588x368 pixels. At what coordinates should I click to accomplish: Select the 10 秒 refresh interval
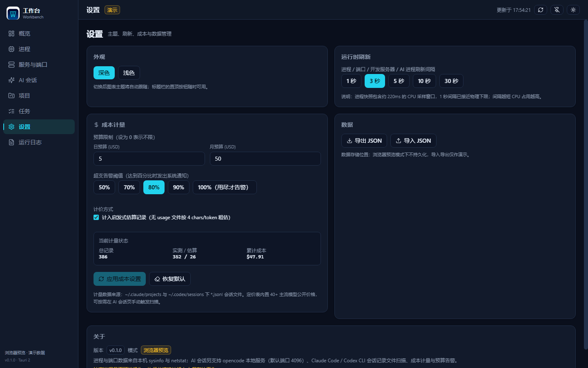pyautogui.click(x=424, y=81)
